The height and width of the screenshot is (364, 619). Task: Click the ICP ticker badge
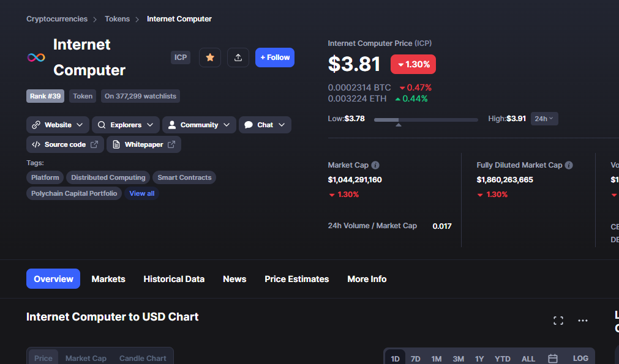[181, 58]
